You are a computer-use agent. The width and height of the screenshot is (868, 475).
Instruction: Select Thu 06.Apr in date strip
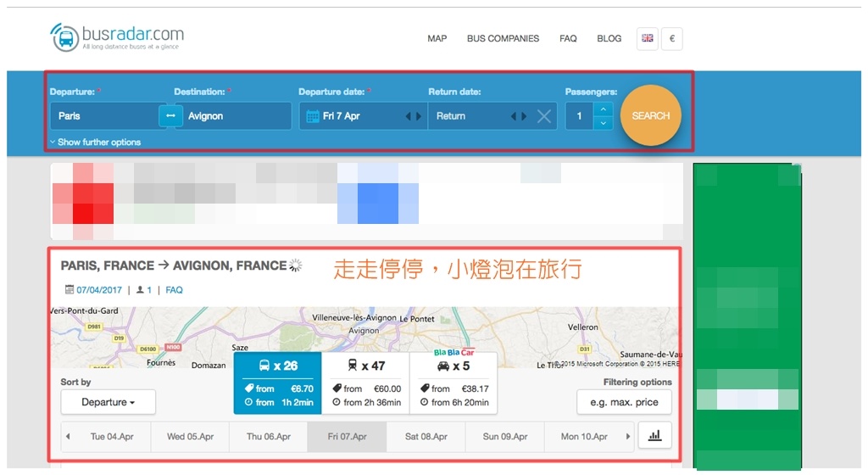(x=269, y=436)
